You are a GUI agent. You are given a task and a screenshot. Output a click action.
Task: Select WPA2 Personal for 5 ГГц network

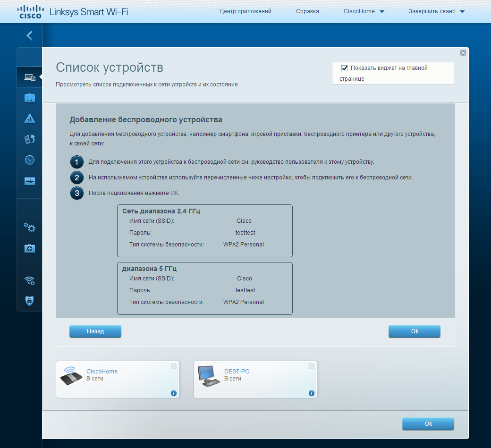[x=243, y=302]
